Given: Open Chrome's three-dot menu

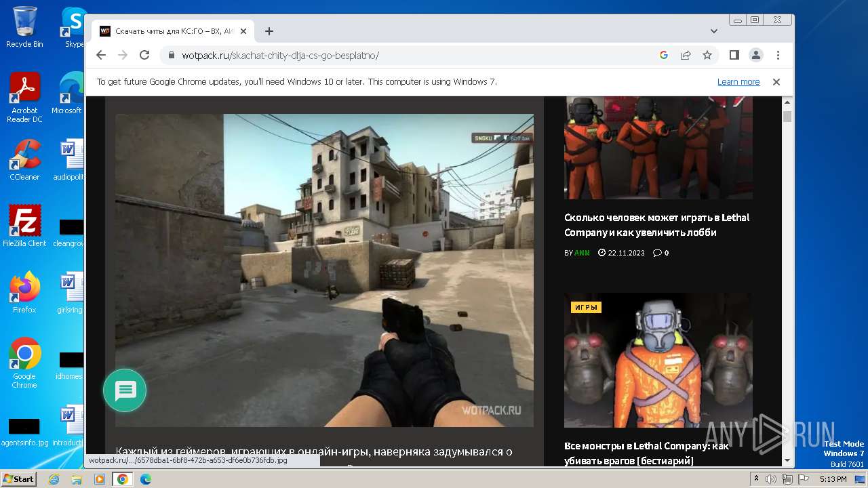Looking at the screenshot, I should (x=778, y=55).
